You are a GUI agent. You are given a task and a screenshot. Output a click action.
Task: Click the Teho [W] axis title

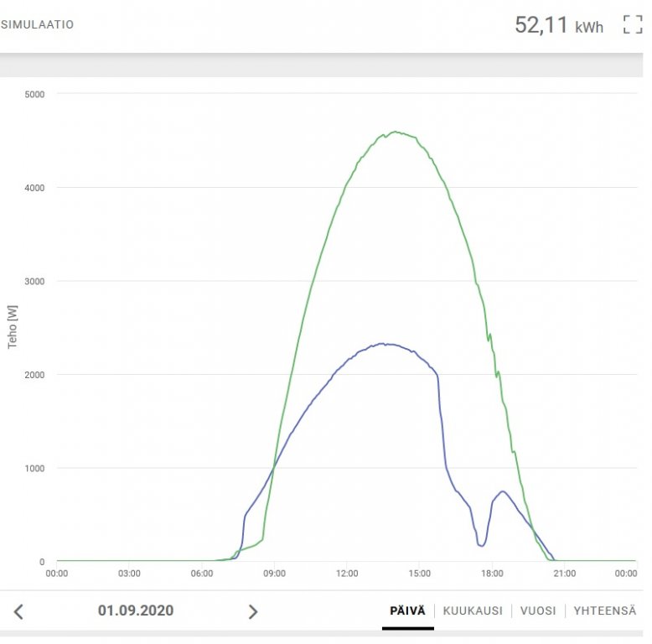pos(13,326)
